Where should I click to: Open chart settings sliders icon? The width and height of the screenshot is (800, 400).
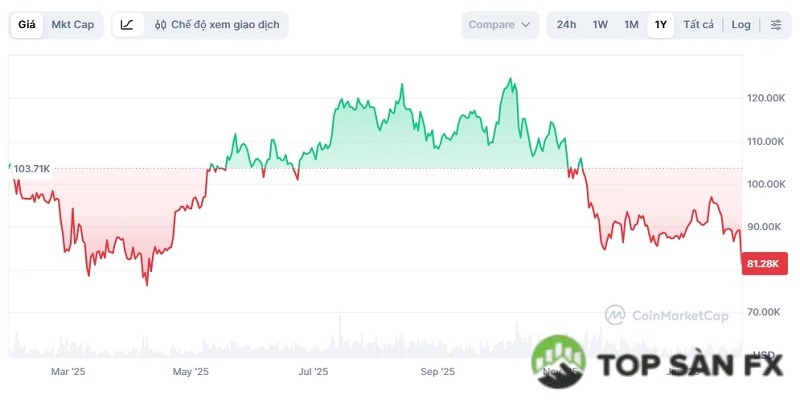[776, 25]
